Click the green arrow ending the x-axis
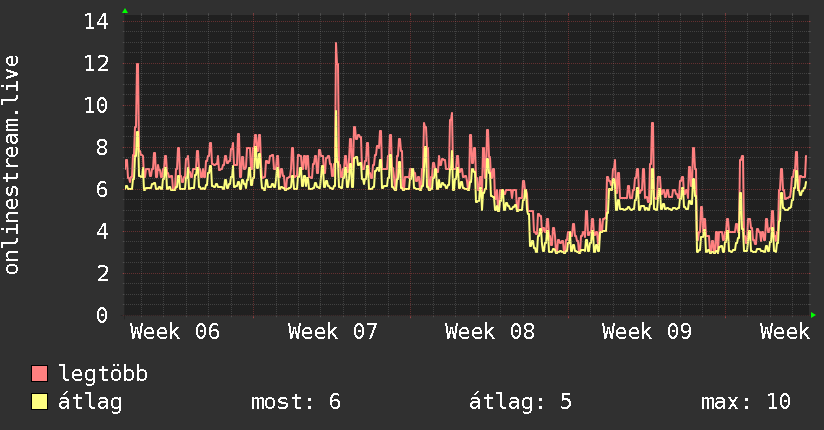Viewport: 824px width, 430px height. coord(813,315)
